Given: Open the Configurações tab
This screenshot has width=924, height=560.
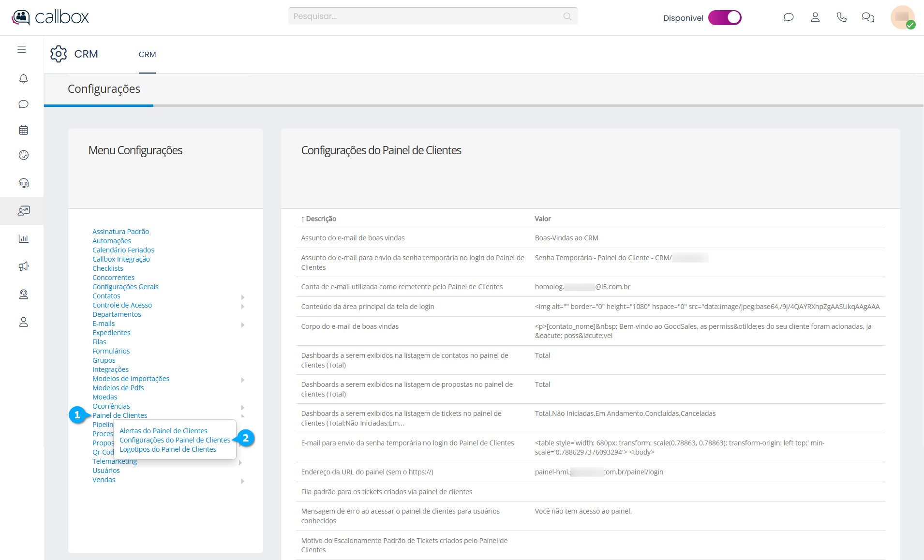Looking at the screenshot, I should (x=104, y=89).
